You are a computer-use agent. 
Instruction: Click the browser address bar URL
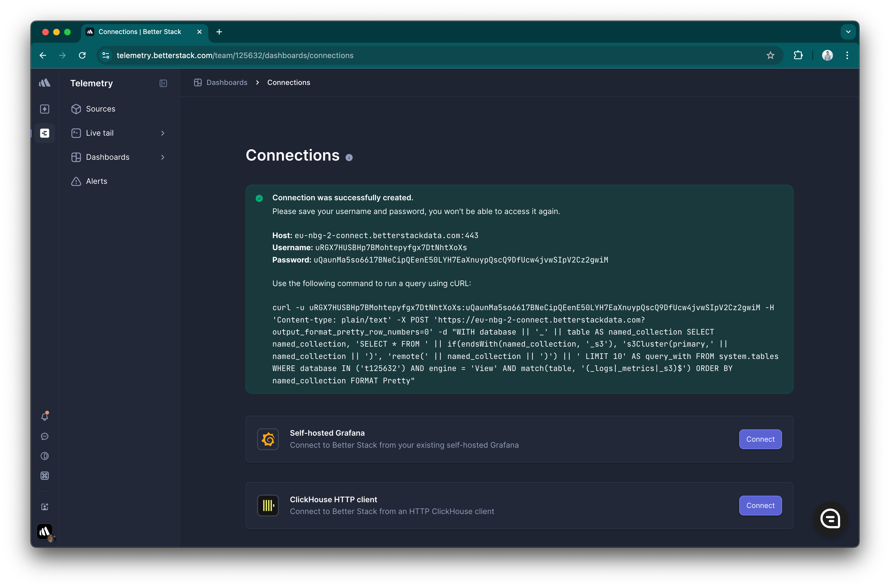point(235,56)
